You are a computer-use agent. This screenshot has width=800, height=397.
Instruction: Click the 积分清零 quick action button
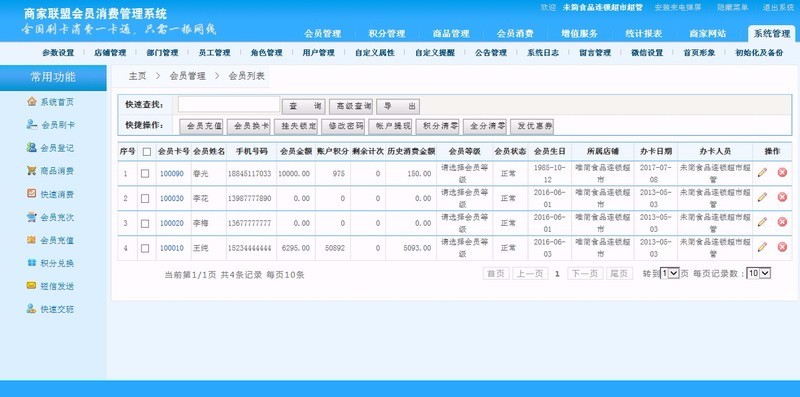coord(437,127)
